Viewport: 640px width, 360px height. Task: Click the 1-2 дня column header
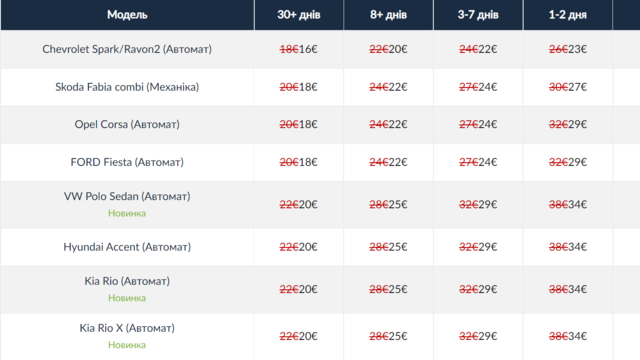[x=567, y=15]
